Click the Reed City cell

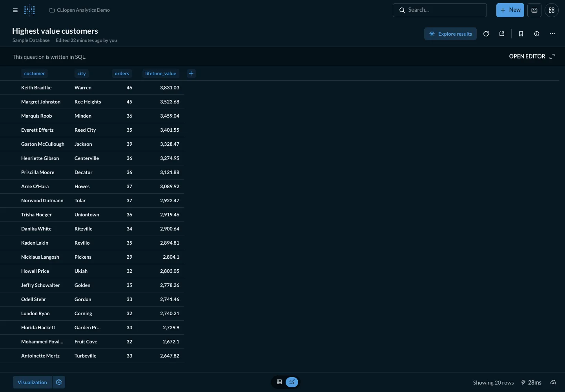(85, 130)
